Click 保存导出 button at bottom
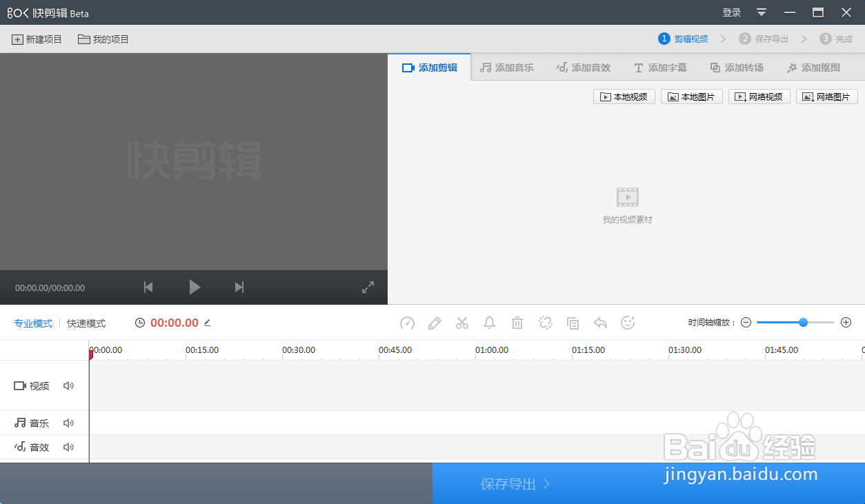The height and width of the screenshot is (504, 865). click(x=648, y=484)
